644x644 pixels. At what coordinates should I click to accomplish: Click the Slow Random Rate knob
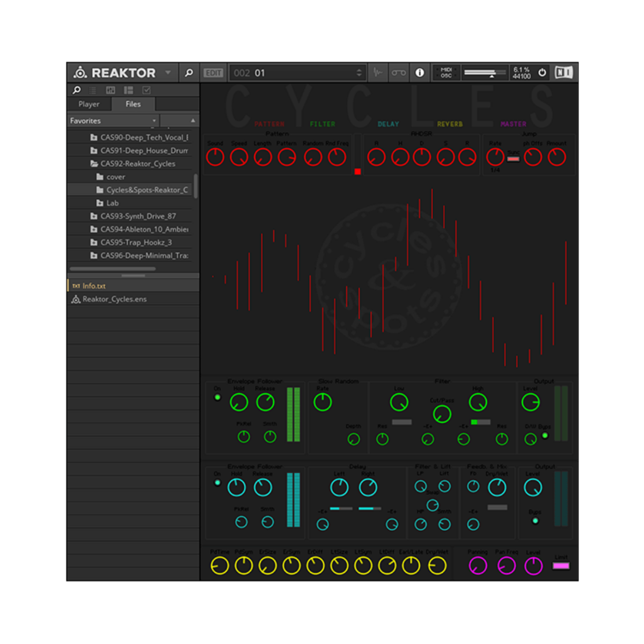point(323,402)
